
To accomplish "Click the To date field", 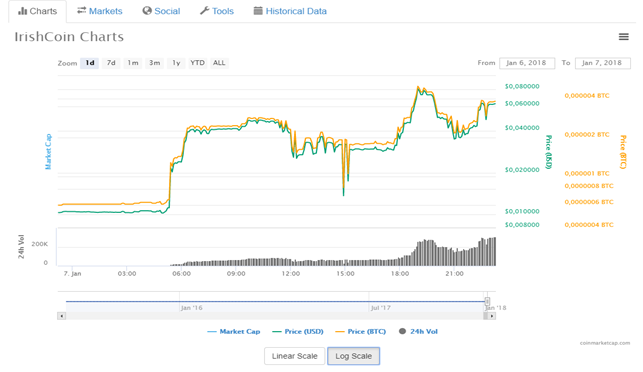I will [602, 63].
